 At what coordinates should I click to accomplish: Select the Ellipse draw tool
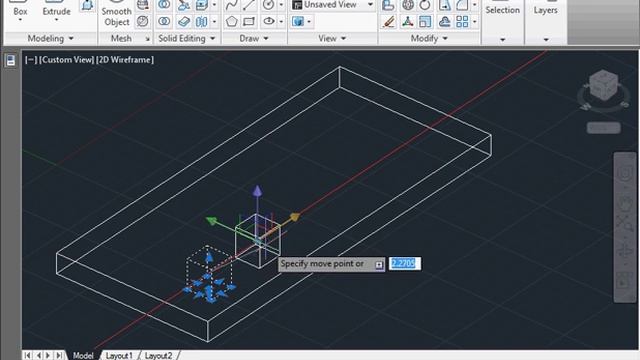[269, 21]
